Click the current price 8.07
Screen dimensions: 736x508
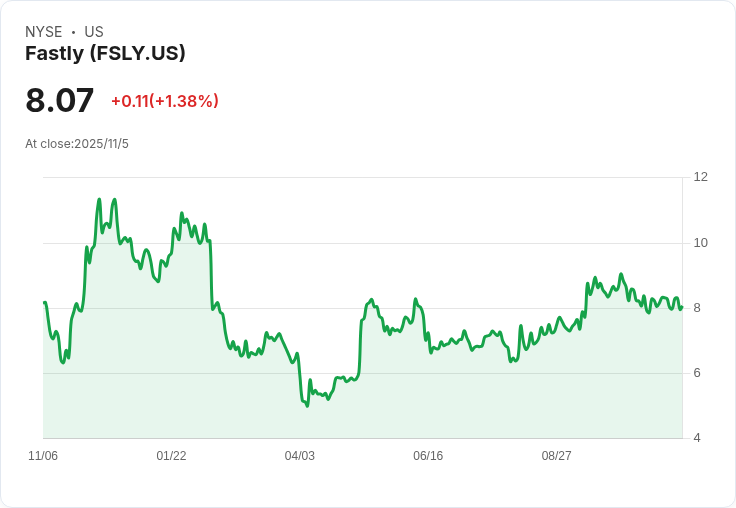[x=60, y=100]
